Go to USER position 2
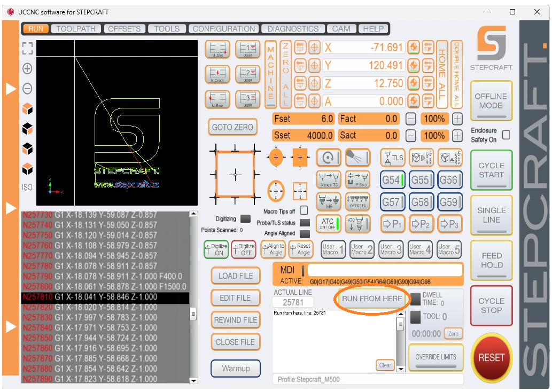This screenshot has width=552, height=392. [x=248, y=75]
